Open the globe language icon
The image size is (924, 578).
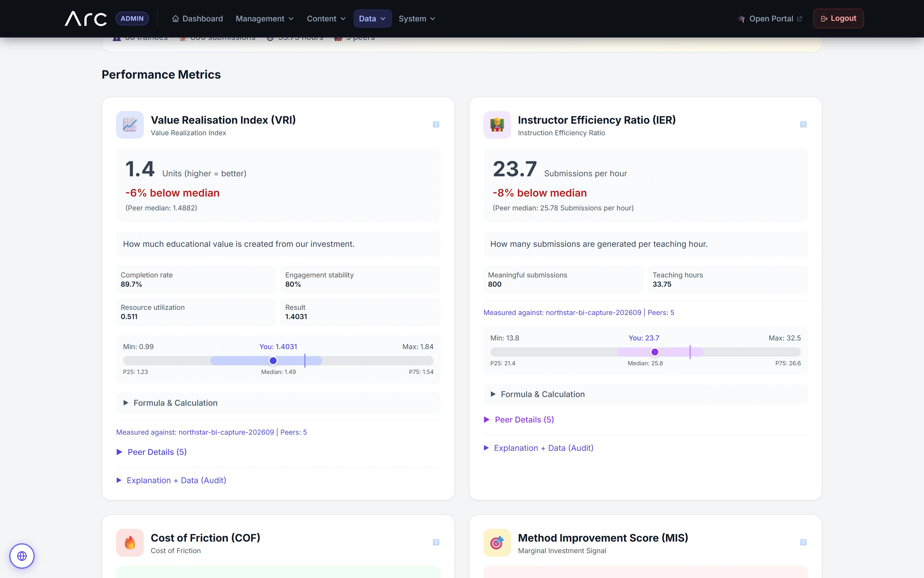22,556
